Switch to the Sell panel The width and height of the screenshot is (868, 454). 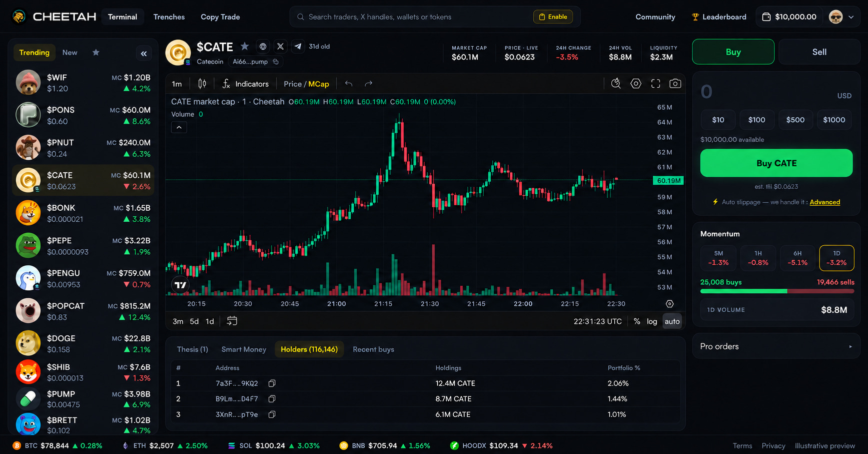819,52
